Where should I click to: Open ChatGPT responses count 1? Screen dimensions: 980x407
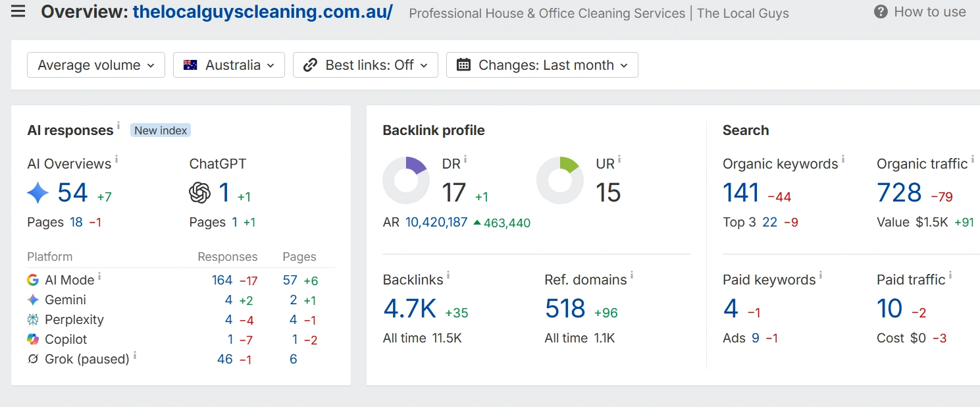[224, 193]
